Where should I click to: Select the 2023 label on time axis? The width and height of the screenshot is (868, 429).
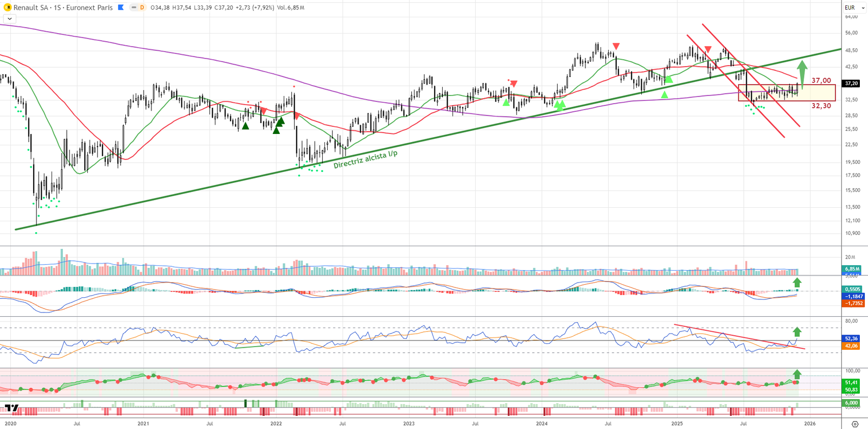coord(409,424)
